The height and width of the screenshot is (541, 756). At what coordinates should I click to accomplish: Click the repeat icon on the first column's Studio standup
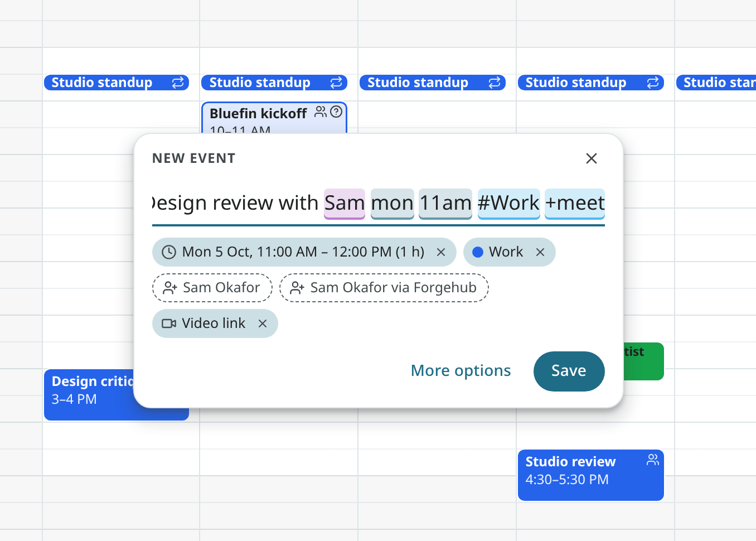[x=178, y=83]
